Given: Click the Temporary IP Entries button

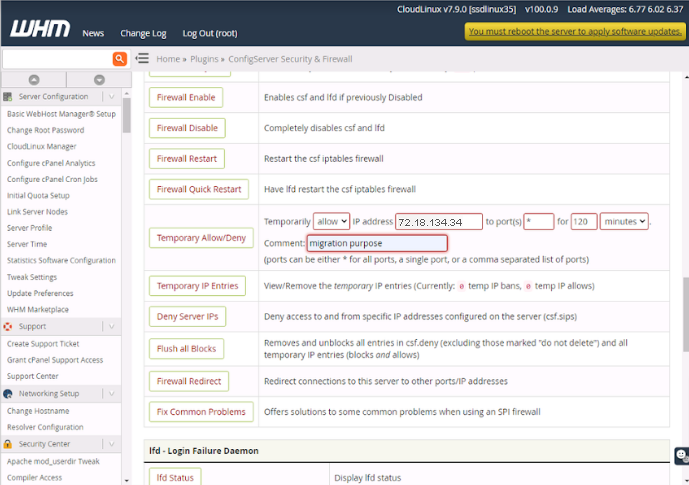Looking at the screenshot, I should pyautogui.click(x=197, y=286).
